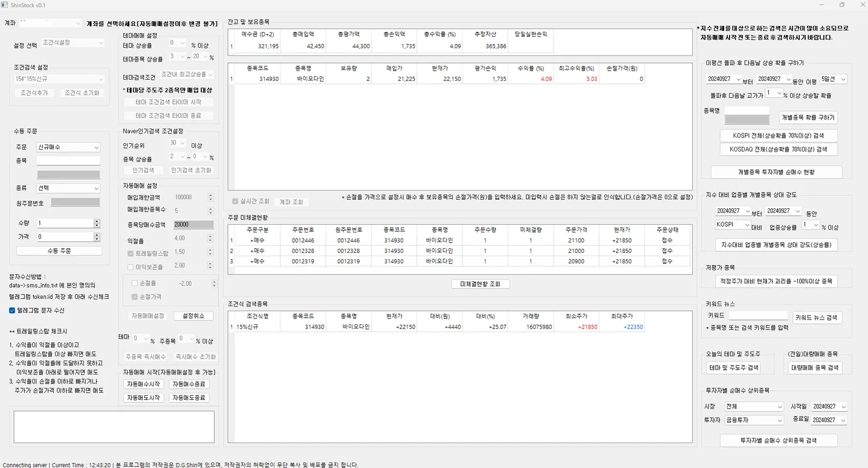Click the 수동 주문 button
Image resolution: width=868 pixels, height=468 pixels.
pyautogui.click(x=59, y=251)
